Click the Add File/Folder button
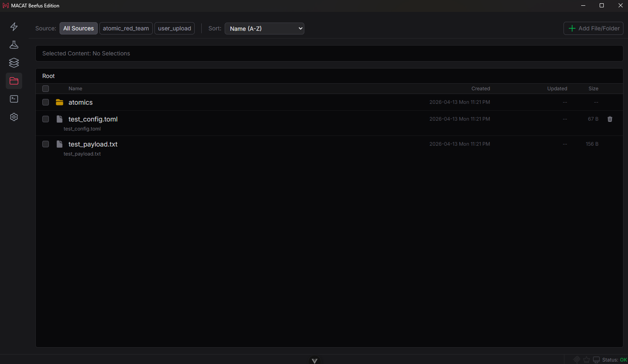The width and height of the screenshot is (628, 364). [x=593, y=28]
